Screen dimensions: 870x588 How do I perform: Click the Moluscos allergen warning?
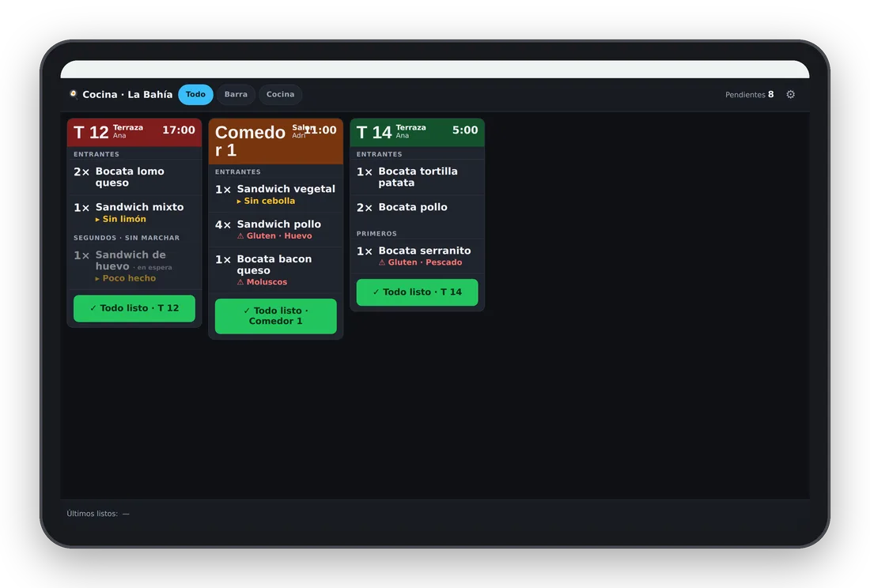[x=263, y=282]
